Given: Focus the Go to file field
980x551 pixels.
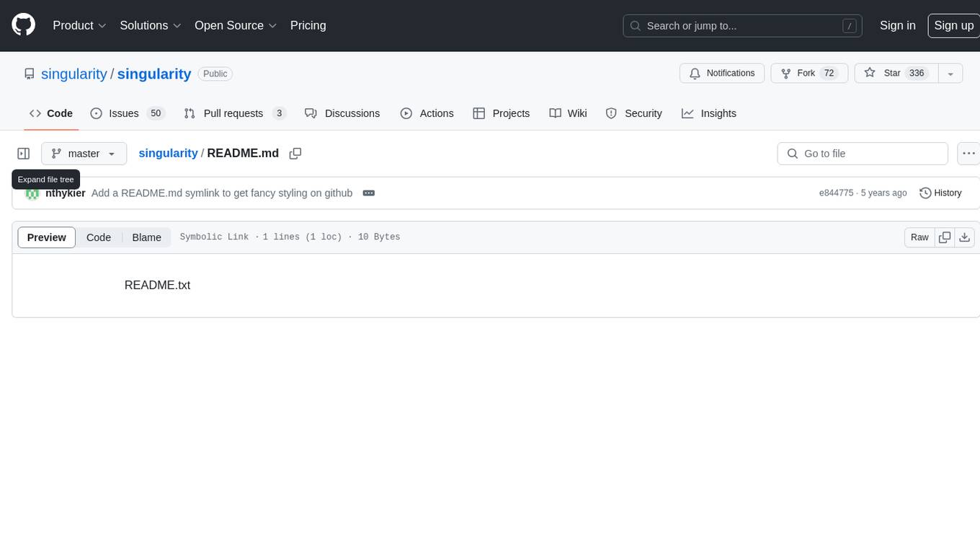Looking at the screenshot, I should click(x=863, y=154).
